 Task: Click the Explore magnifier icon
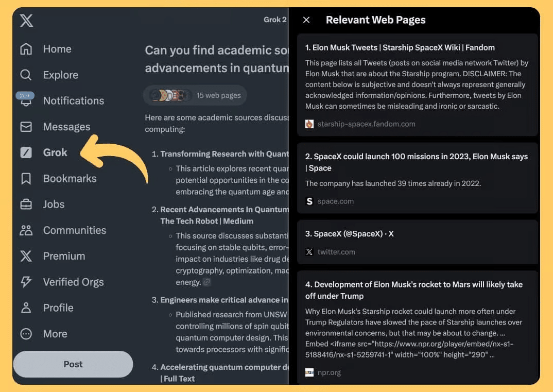(26, 75)
